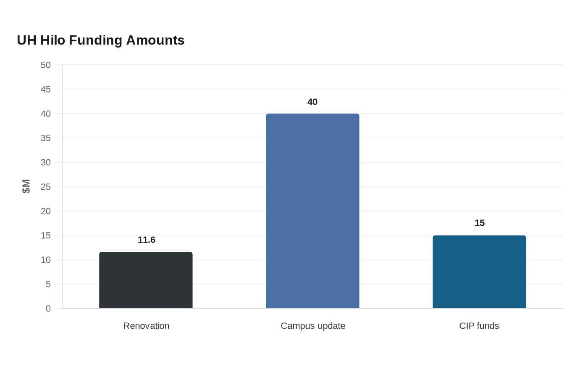Screen dimensions: 588x370
Task: Click the 35 y-axis tick label
Action: [46, 138]
